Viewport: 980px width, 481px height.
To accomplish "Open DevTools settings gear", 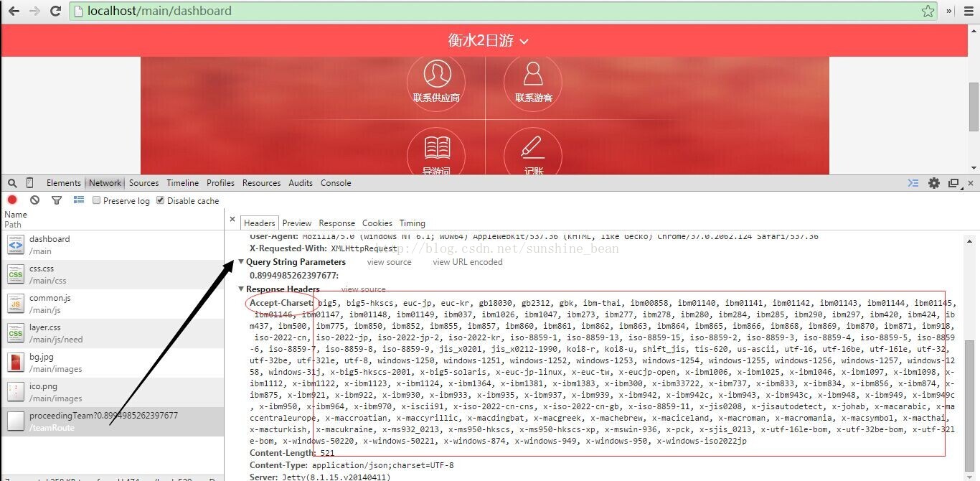I will pyautogui.click(x=933, y=183).
